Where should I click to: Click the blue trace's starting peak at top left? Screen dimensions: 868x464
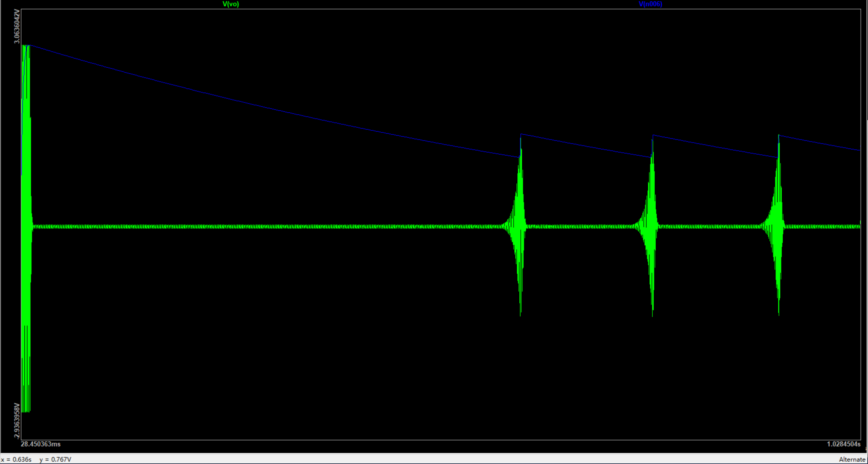tap(30, 45)
